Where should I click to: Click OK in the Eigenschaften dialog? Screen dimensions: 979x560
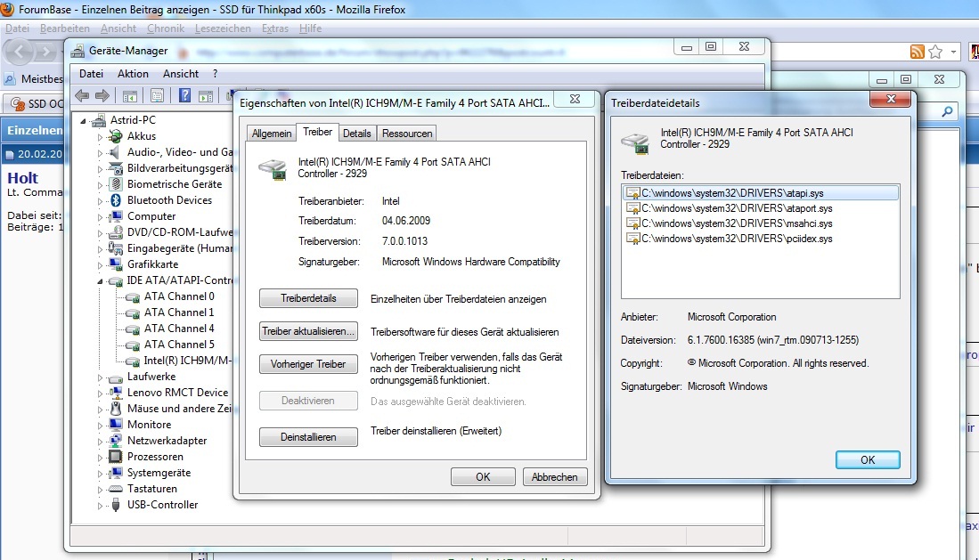pos(483,477)
